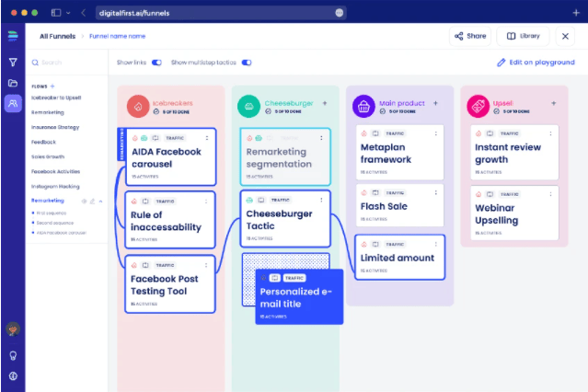Select Sales Growth flow
The width and height of the screenshot is (588, 392).
(49, 156)
